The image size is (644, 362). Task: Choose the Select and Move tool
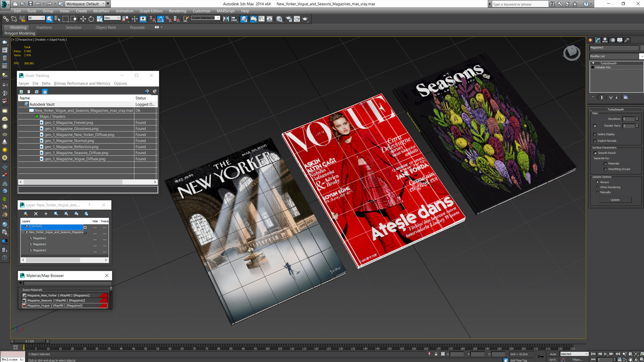(83, 19)
